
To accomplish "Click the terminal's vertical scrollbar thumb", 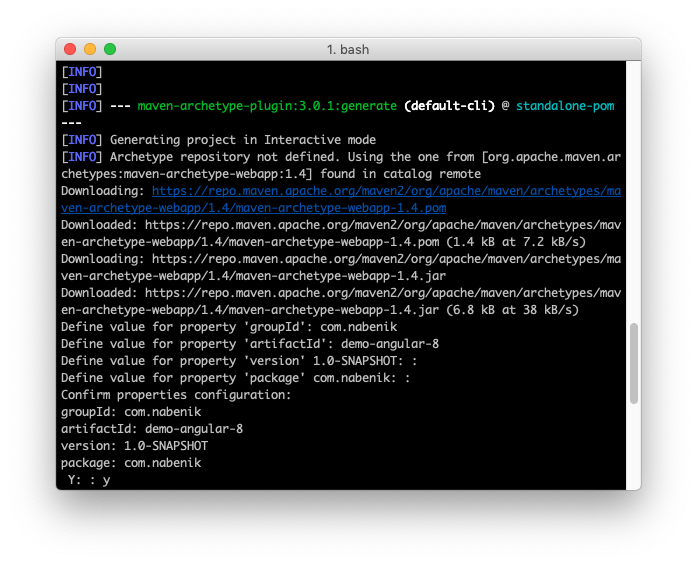I will click(x=633, y=364).
